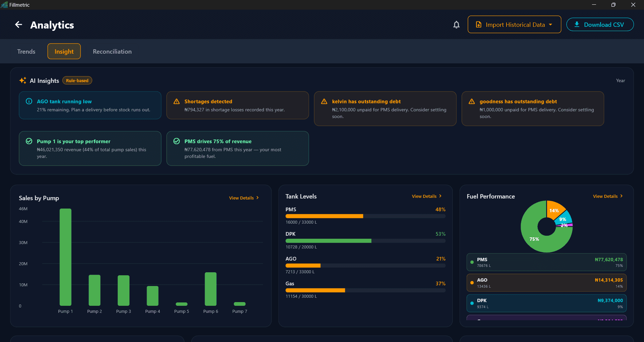Click the Pump 1 bar in sales chart
This screenshot has height=342, width=644.
coord(65,257)
